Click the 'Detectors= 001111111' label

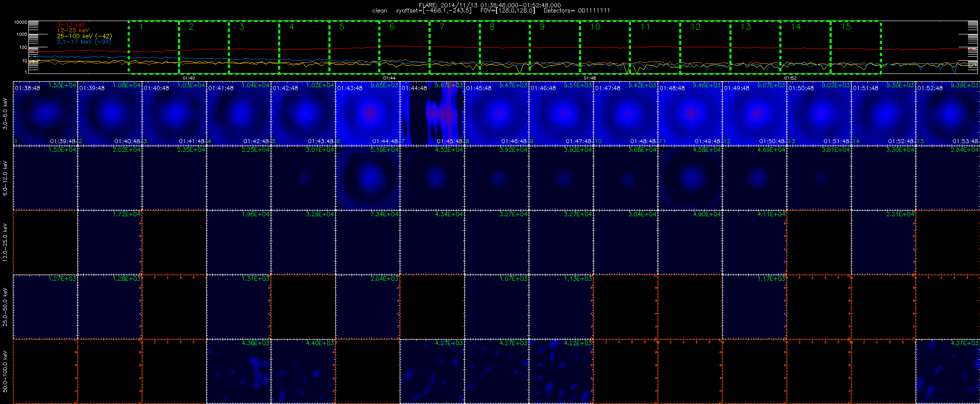(577, 11)
